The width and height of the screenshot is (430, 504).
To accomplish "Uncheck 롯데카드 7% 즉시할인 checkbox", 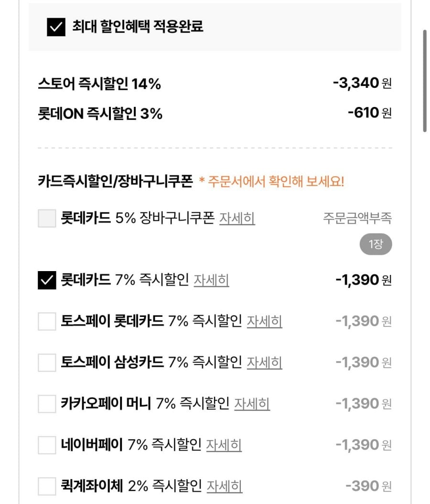I will point(47,280).
